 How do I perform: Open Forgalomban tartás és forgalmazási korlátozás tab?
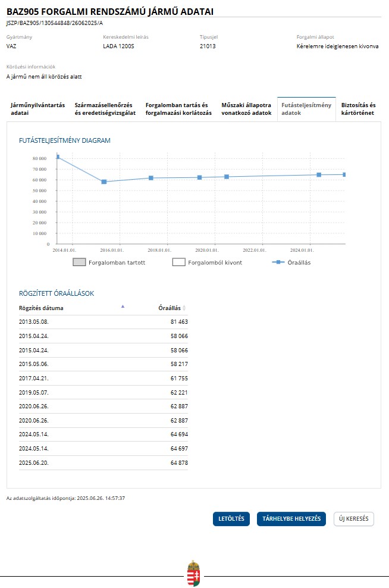pos(178,109)
